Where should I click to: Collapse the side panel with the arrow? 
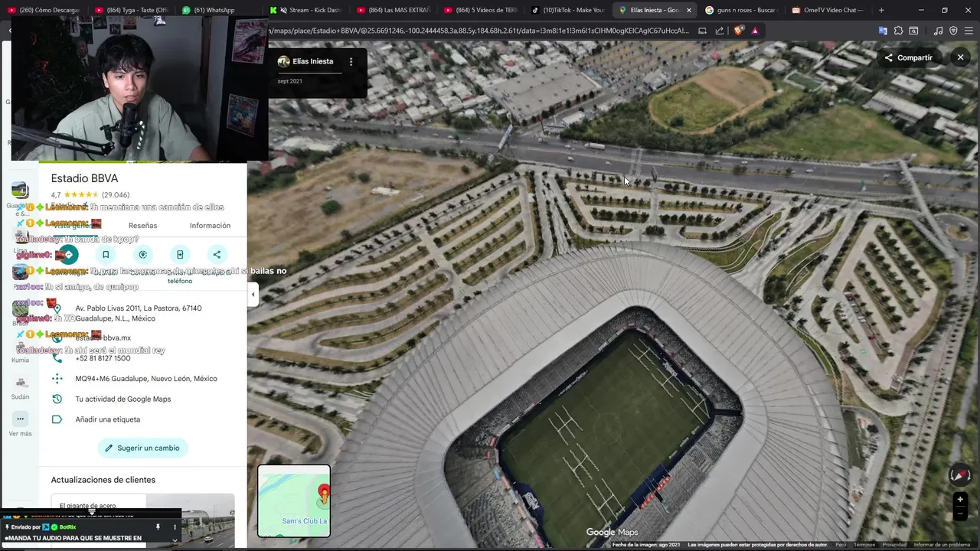click(253, 294)
